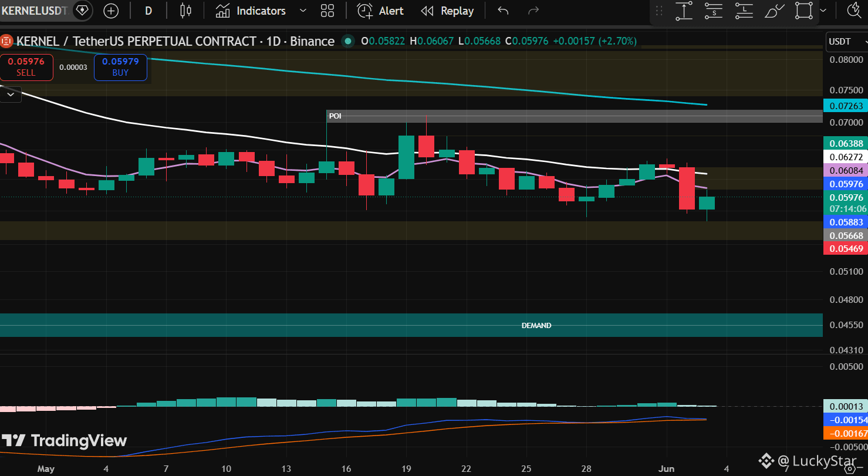Click the 0.00013 histogram value label
This screenshot has height=476, width=868.
(x=846, y=406)
